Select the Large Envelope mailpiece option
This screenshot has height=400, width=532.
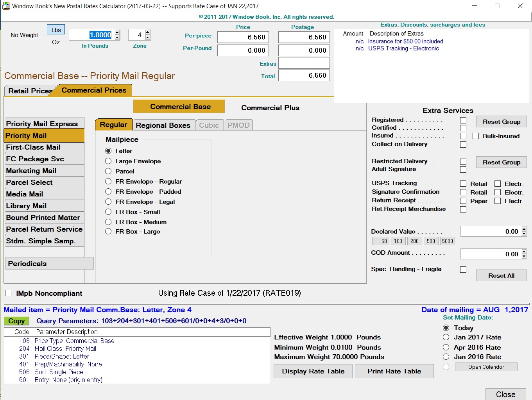108,161
